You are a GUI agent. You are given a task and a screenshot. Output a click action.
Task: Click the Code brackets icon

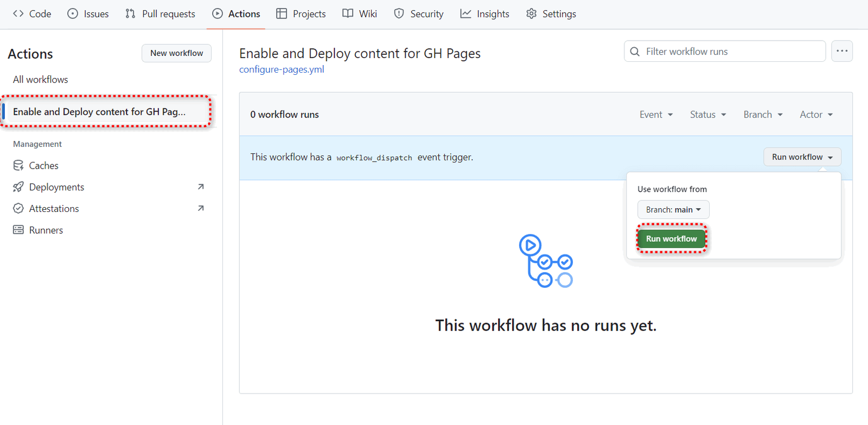[x=18, y=14]
